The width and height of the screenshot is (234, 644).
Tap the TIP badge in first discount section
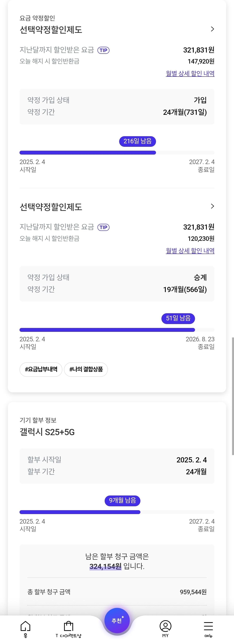[x=104, y=50]
